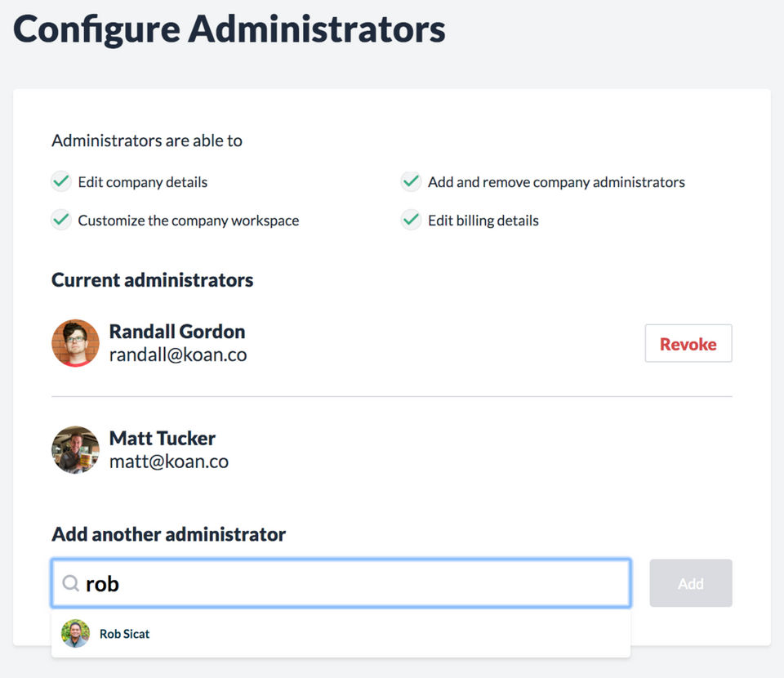Click the Matt Tucker name
The image size is (784, 678).
pyautogui.click(x=163, y=438)
